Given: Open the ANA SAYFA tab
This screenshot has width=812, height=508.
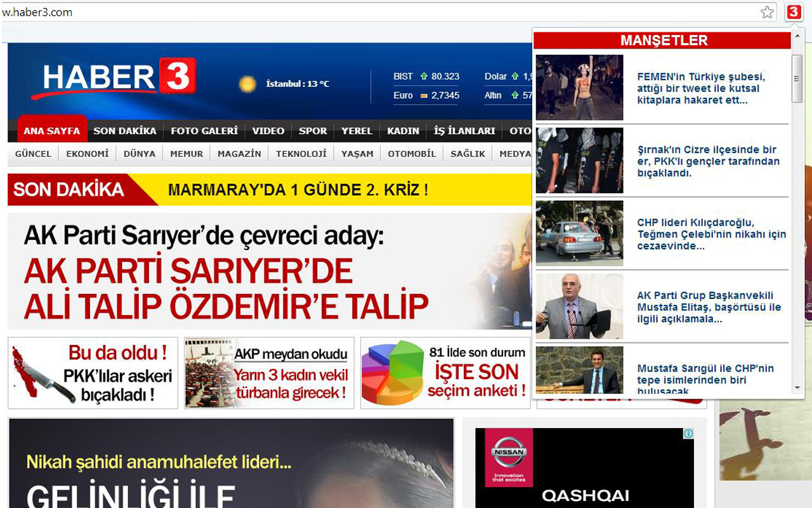Looking at the screenshot, I should point(52,131).
